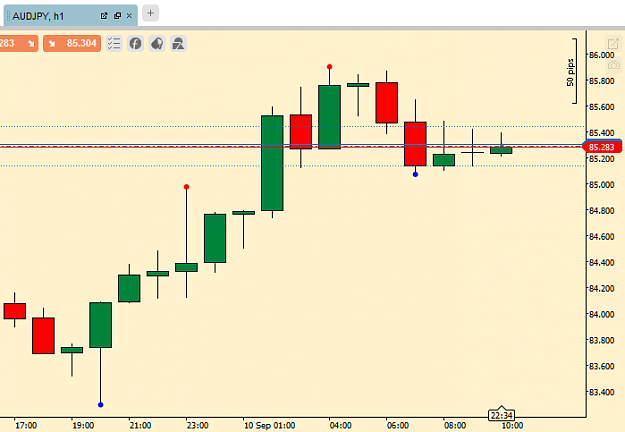The width and height of the screenshot is (625, 432).
Task: Open the chart colors palette icon
Action: [x=157, y=43]
